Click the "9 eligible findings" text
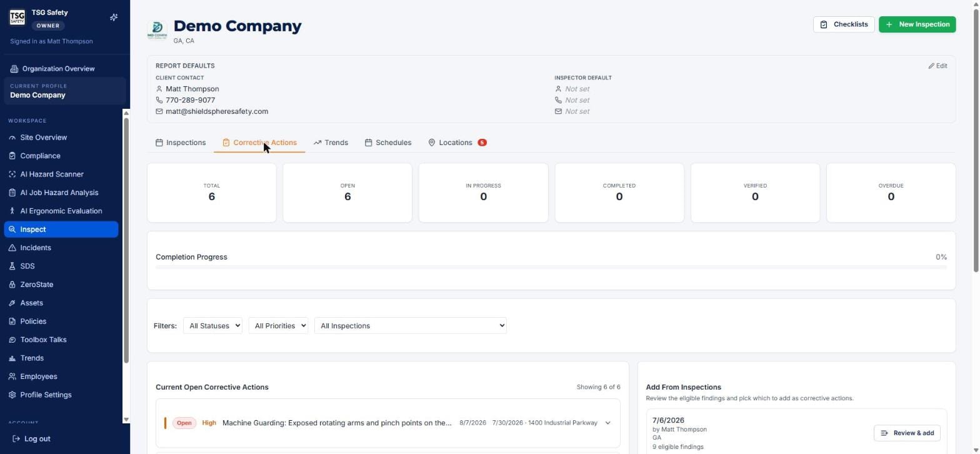 click(677, 447)
